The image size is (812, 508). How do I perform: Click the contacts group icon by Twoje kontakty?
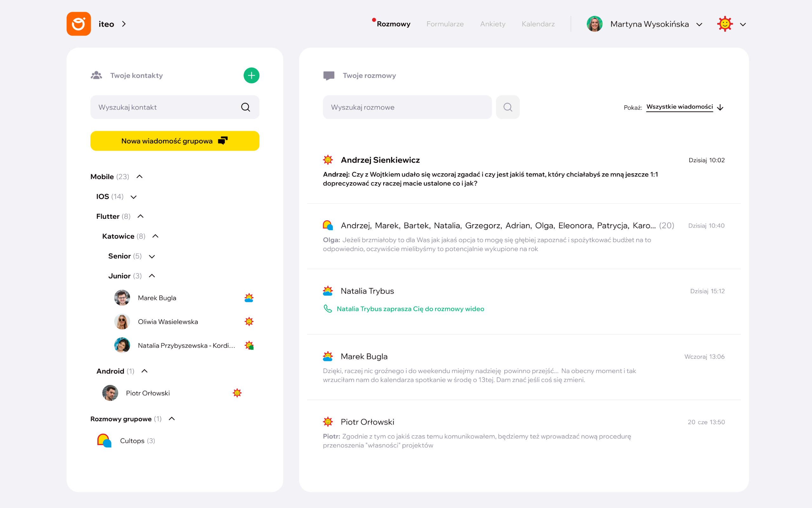pos(96,75)
